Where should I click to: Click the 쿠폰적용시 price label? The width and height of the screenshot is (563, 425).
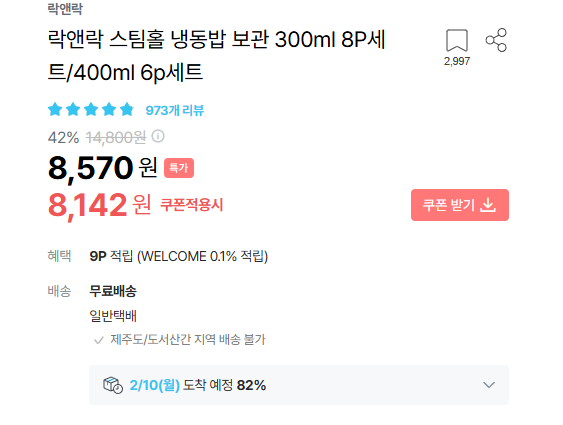point(191,205)
